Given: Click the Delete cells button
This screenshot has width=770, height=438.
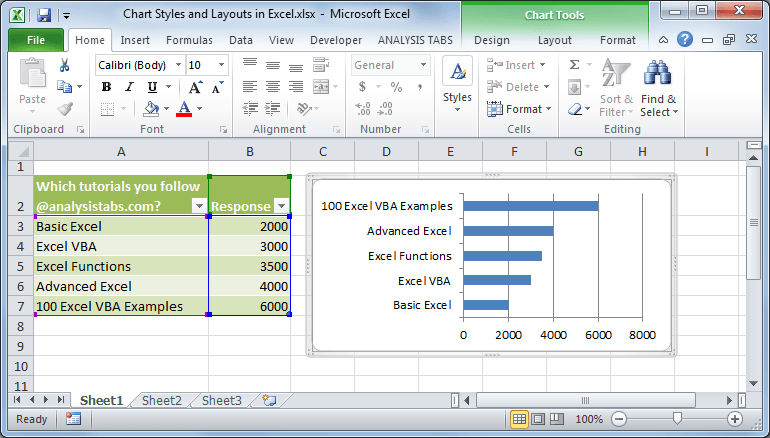Looking at the screenshot, I should tap(518, 87).
